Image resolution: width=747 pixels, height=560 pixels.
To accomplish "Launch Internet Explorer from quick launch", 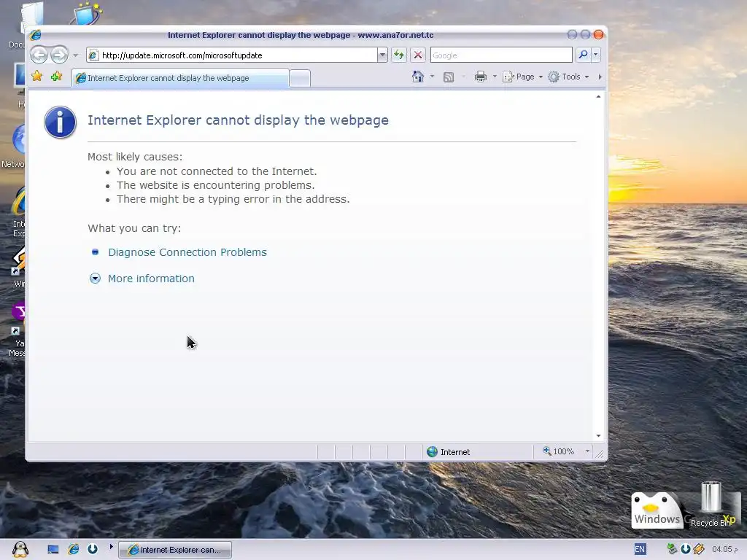I will click(x=74, y=550).
